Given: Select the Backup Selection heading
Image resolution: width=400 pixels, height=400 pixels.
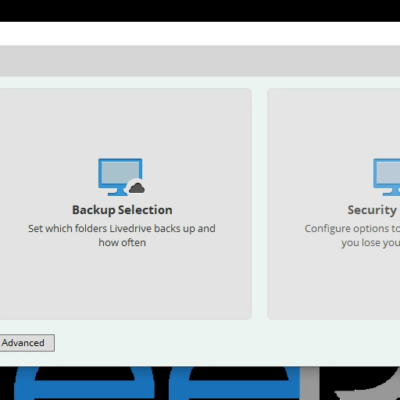Looking at the screenshot, I should tap(122, 210).
